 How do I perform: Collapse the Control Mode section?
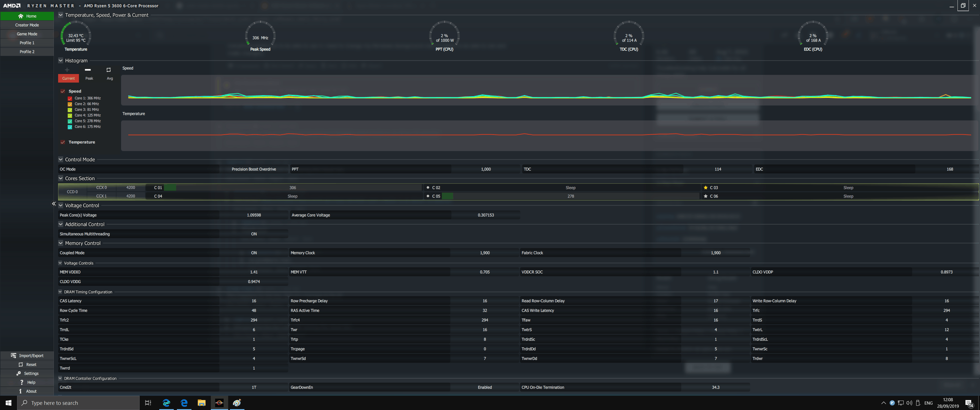(60, 159)
